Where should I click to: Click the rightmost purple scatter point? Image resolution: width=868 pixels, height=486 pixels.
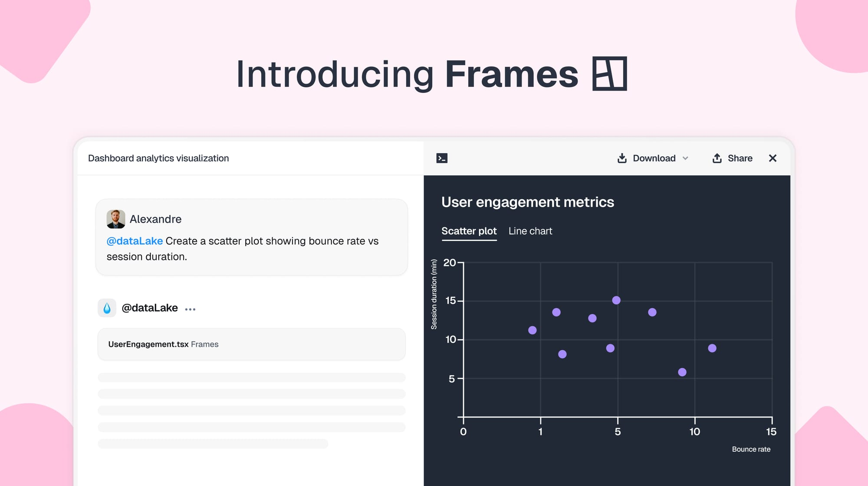pyautogui.click(x=712, y=348)
